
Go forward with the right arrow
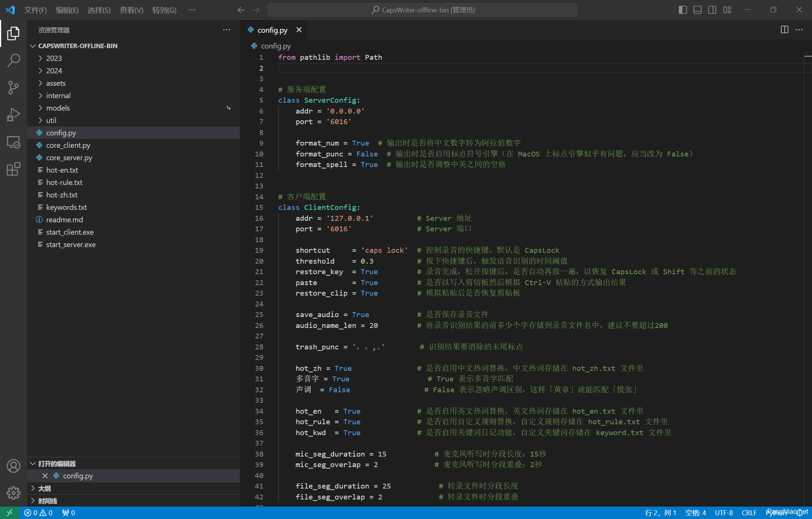point(256,10)
